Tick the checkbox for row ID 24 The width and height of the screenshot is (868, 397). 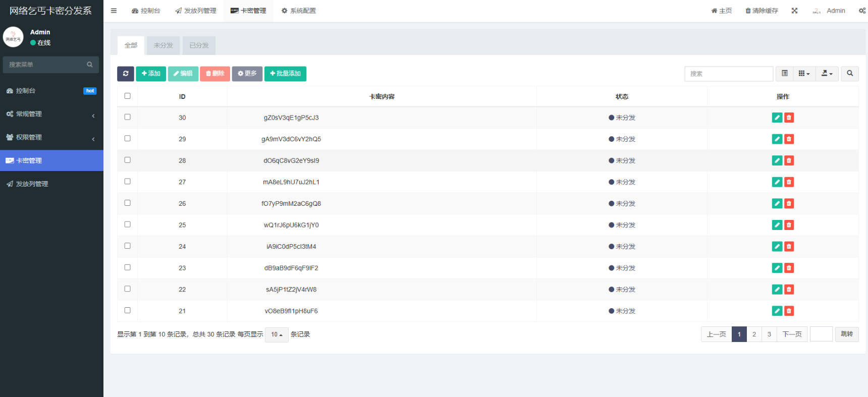coord(127,246)
